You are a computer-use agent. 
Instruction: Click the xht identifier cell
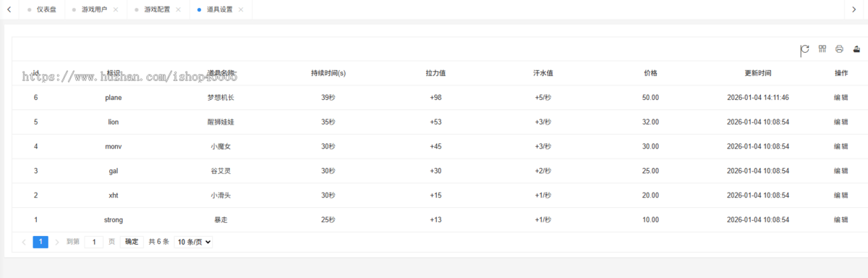pyautogui.click(x=114, y=195)
